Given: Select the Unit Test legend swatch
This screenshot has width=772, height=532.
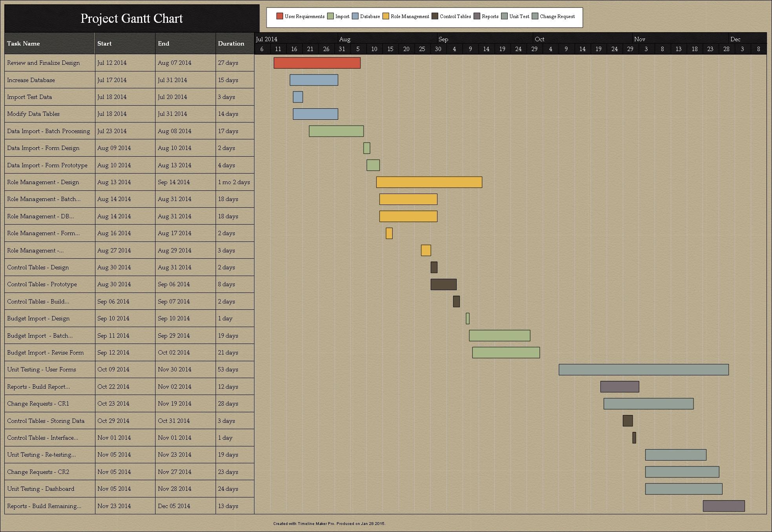Looking at the screenshot, I should point(504,16).
